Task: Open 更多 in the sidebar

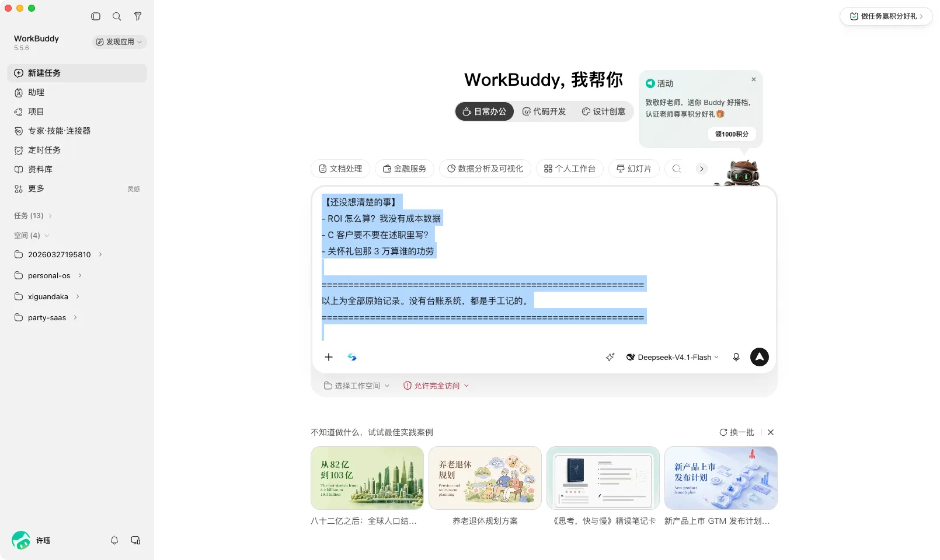Action: tap(77, 188)
